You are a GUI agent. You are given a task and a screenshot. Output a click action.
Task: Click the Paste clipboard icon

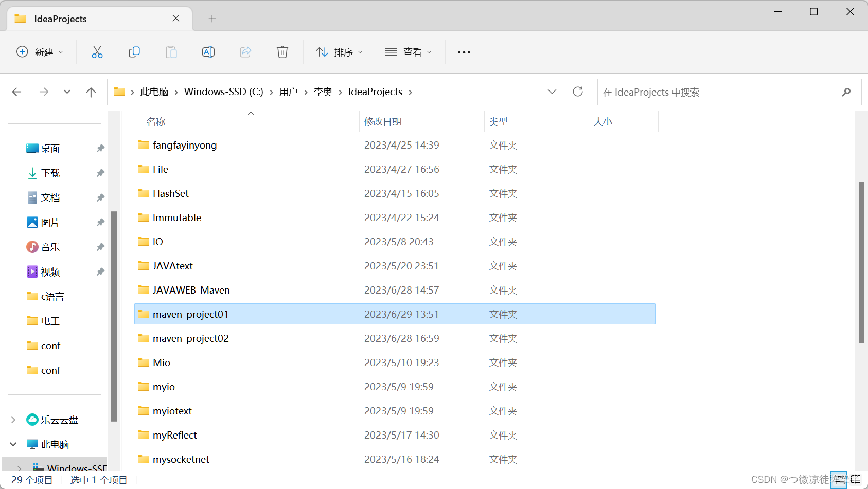pos(171,52)
